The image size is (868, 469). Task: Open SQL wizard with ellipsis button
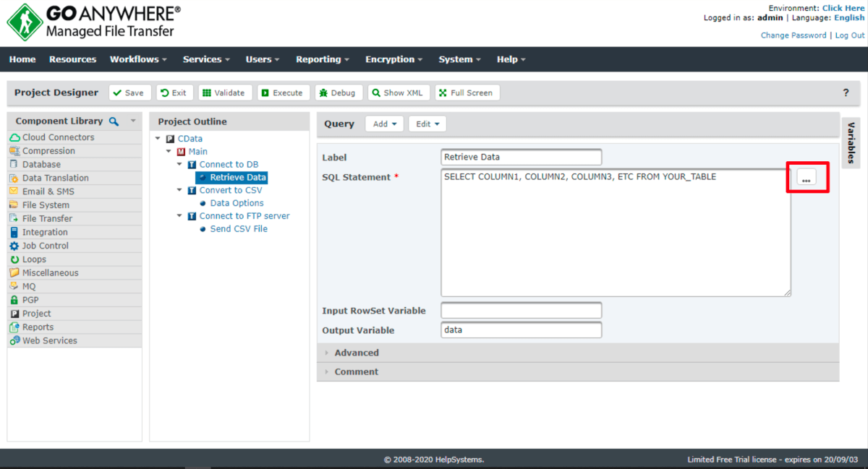click(x=807, y=176)
